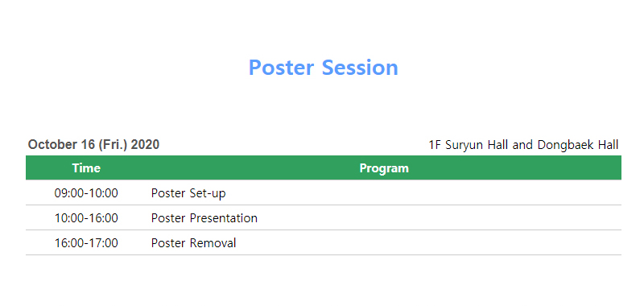Select the October 16 (Fri.) 2020 date

pos(93,145)
